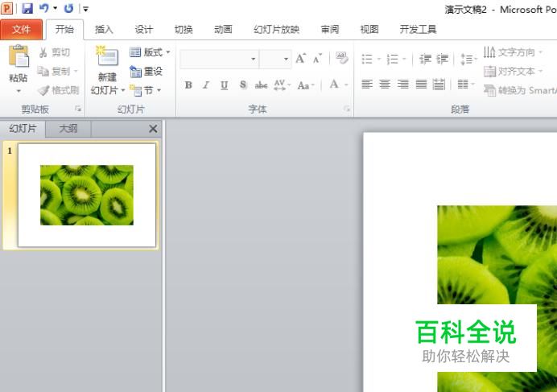The width and height of the screenshot is (557, 392).
Task: Switch to the 大纲 outline pane tab
Action: (68, 129)
